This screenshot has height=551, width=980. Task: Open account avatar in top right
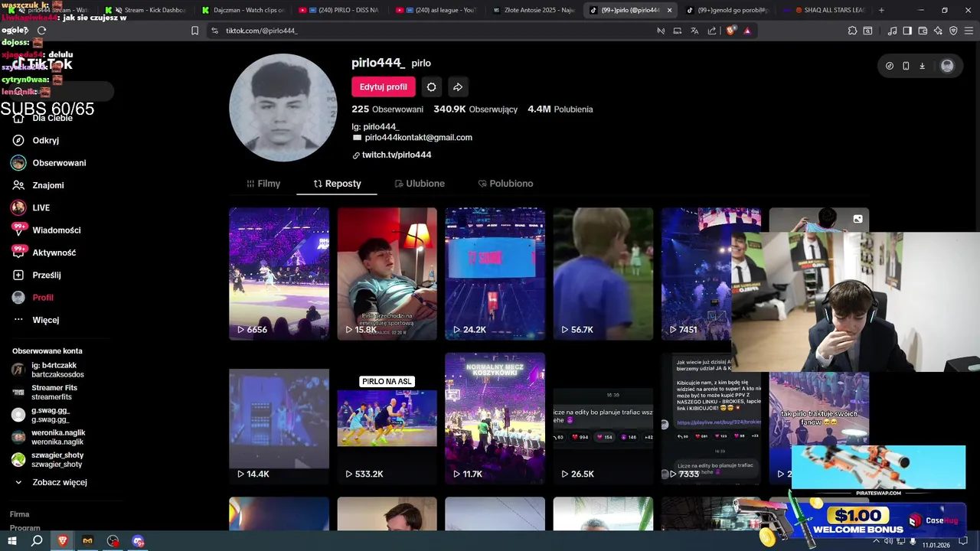pos(947,66)
